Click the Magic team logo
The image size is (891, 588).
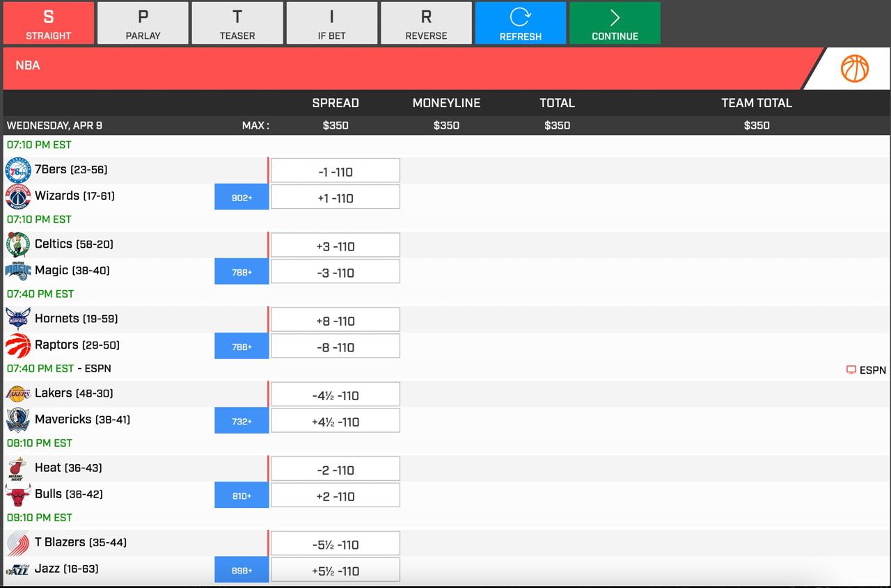click(18, 271)
